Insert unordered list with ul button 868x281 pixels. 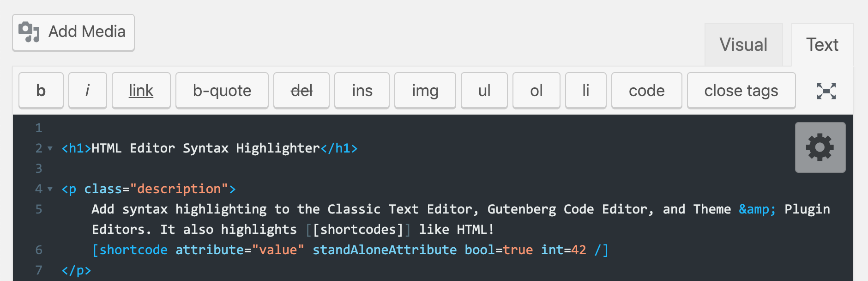pos(484,91)
